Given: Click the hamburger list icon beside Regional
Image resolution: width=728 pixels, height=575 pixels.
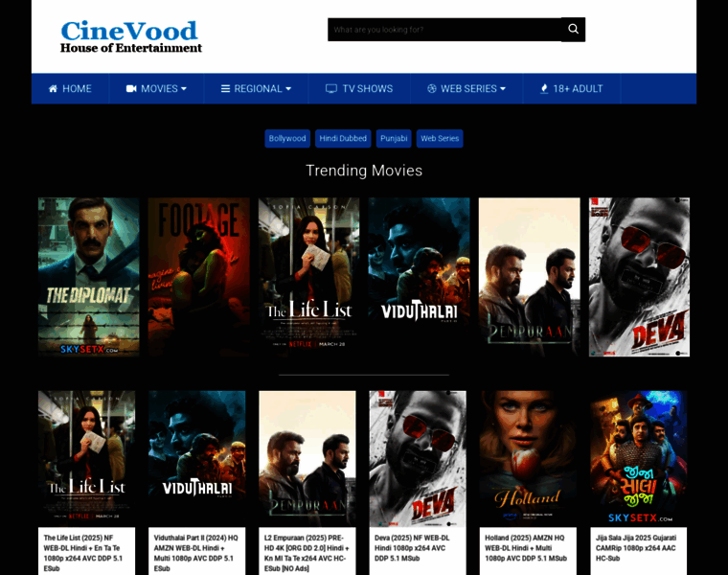Looking at the screenshot, I should click(x=226, y=89).
